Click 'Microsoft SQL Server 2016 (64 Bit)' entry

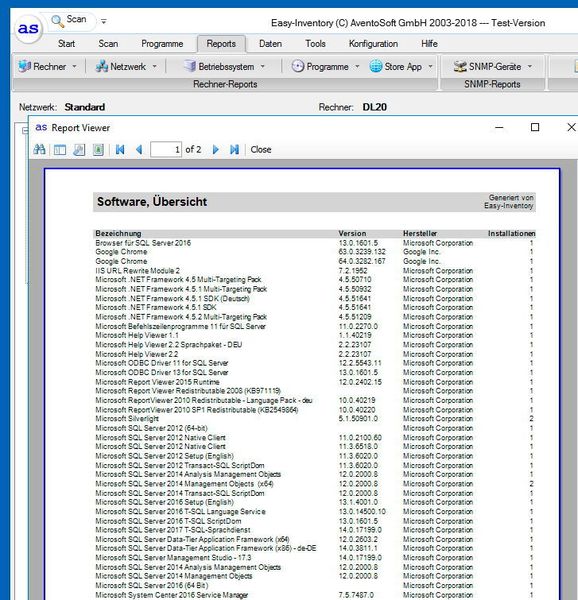coord(151,585)
